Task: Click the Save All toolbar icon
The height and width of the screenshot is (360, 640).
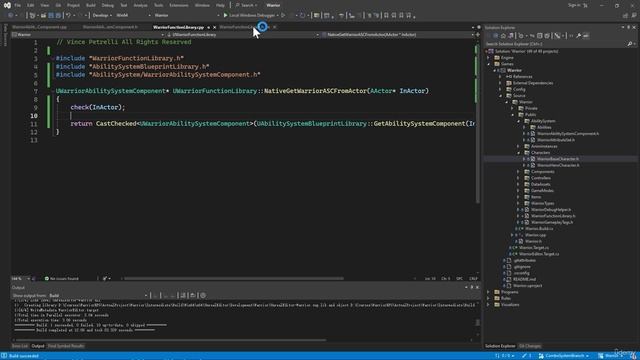Action: [58, 15]
